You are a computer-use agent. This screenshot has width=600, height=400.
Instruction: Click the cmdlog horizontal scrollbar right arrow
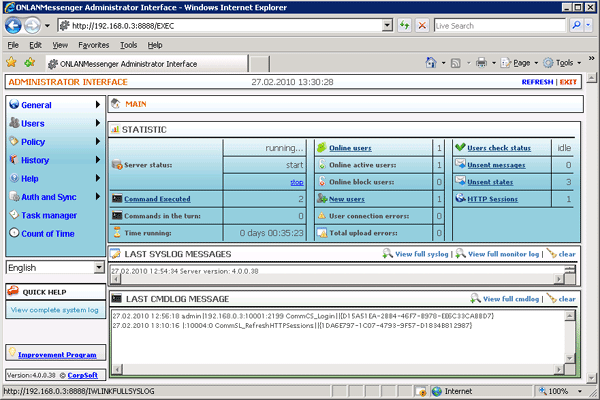tap(559, 369)
